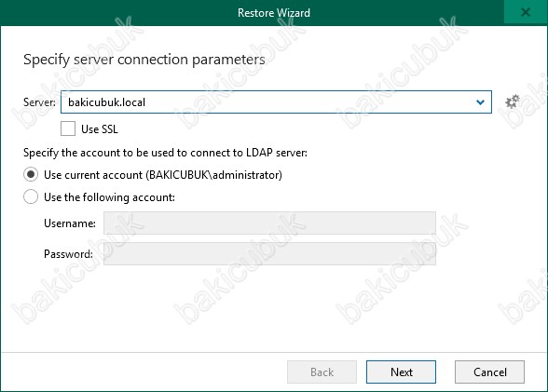Focus the Username input field

pos(269,223)
